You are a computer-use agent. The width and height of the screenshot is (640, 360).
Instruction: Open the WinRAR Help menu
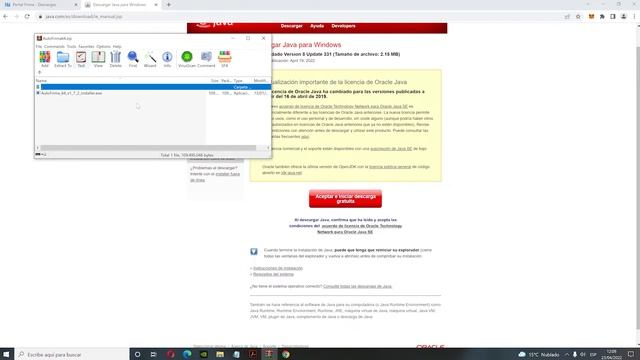(117, 47)
